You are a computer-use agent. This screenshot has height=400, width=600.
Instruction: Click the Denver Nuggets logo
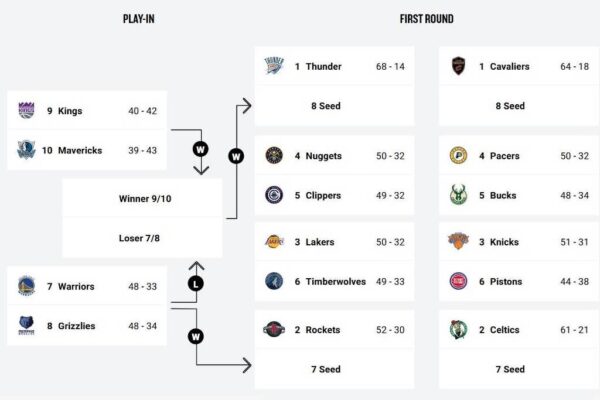coord(274,156)
